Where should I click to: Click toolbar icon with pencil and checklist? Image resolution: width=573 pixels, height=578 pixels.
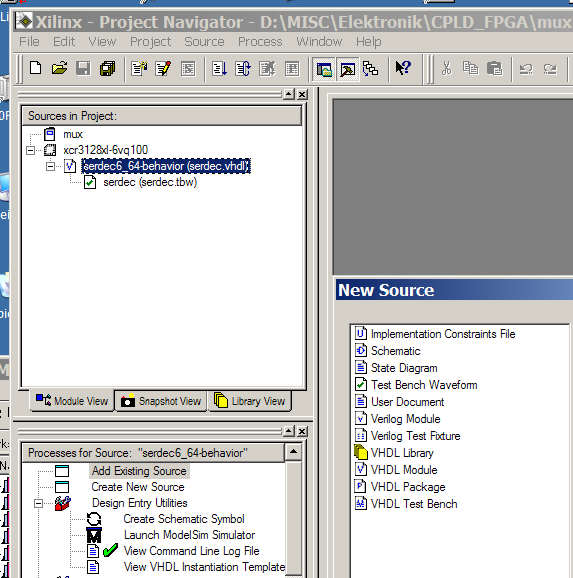click(163, 69)
